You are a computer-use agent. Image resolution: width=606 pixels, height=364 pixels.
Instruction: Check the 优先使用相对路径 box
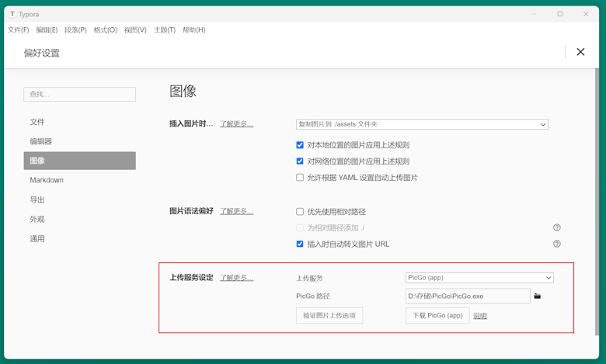coord(300,212)
